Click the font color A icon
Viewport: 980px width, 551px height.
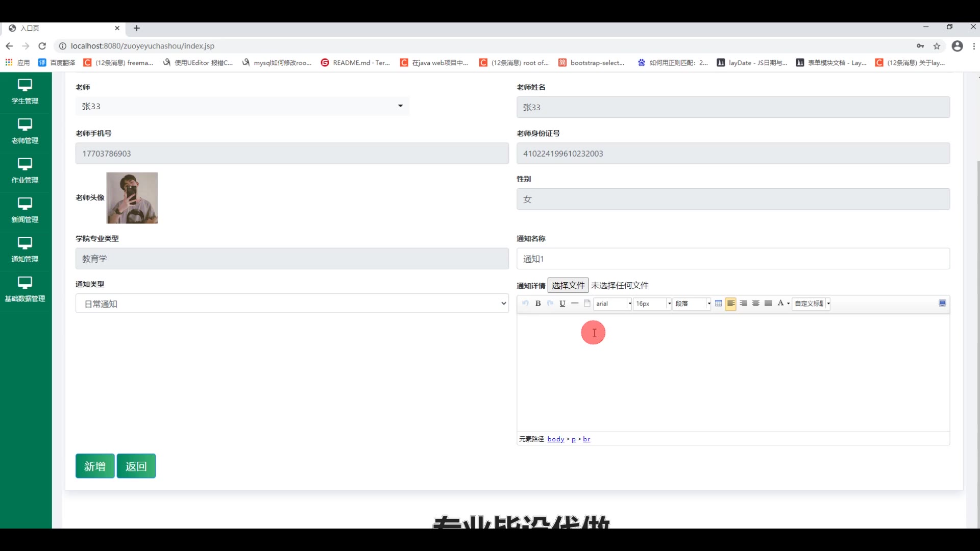click(780, 304)
